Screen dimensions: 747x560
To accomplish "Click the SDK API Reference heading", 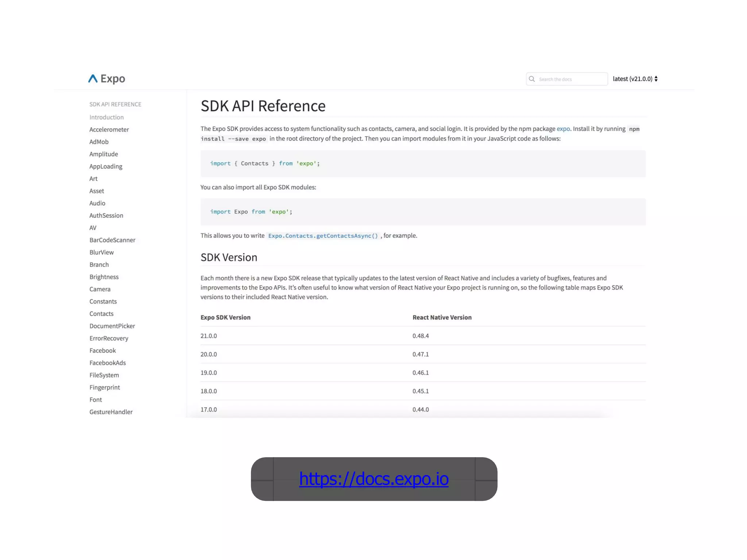I will tap(263, 106).
